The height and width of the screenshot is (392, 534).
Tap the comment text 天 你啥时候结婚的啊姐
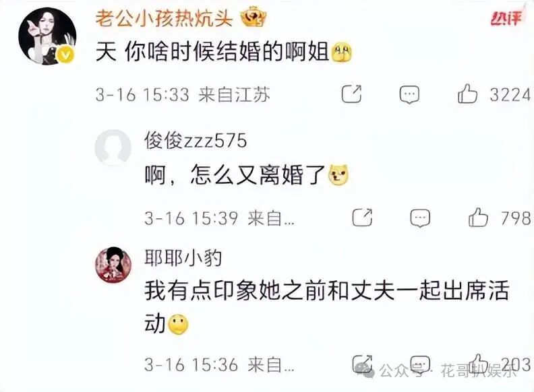(212, 52)
